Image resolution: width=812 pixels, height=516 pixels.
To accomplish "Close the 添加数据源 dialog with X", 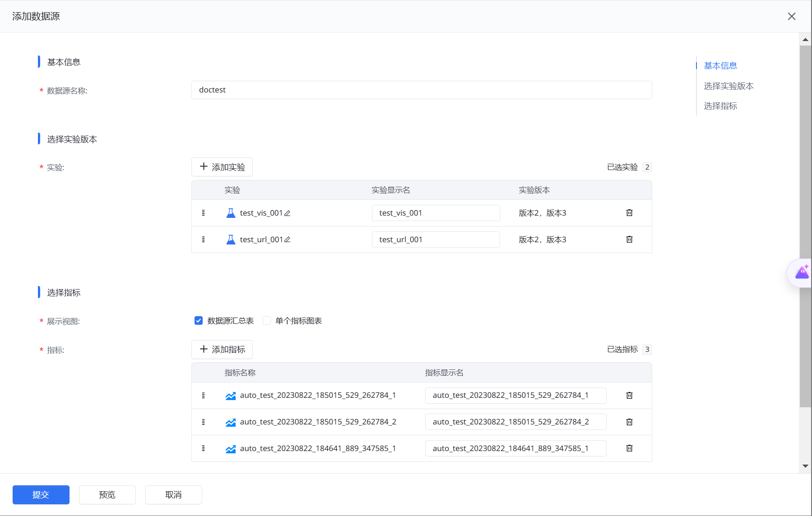I will tap(792, 16).
